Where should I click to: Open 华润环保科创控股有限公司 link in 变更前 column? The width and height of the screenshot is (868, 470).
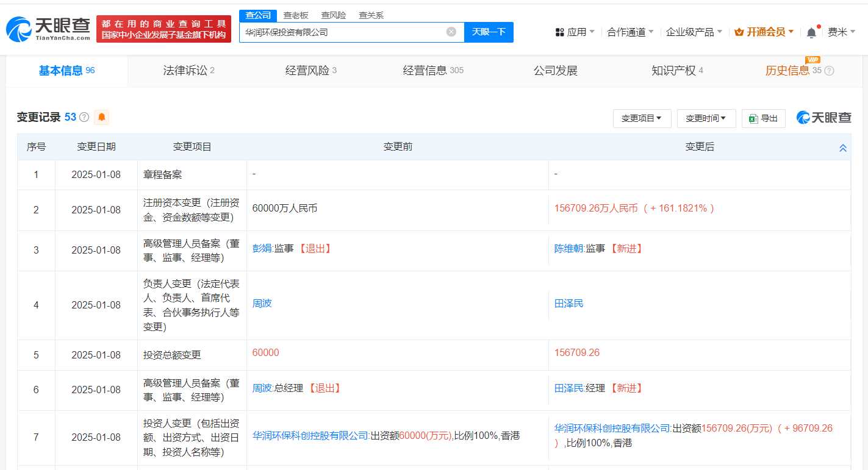tap(310, 435)
